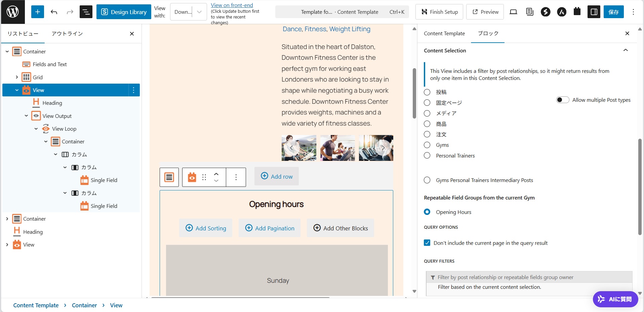
Task: Follow the View on front-end link
Action: click(232, 5)
